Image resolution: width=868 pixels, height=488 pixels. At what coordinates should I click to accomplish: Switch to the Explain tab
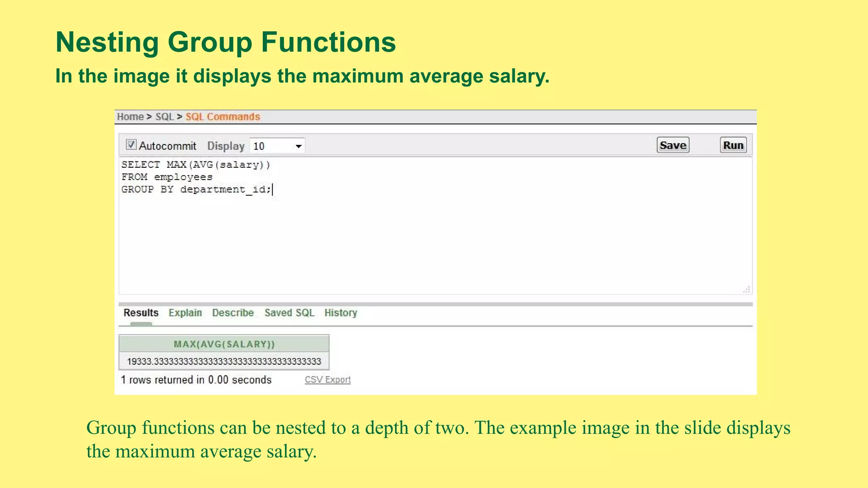tap(185, 313)
